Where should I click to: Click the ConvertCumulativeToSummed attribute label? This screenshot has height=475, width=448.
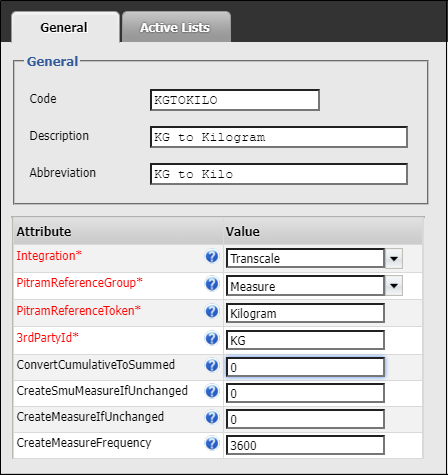click(x=96, y=364)
